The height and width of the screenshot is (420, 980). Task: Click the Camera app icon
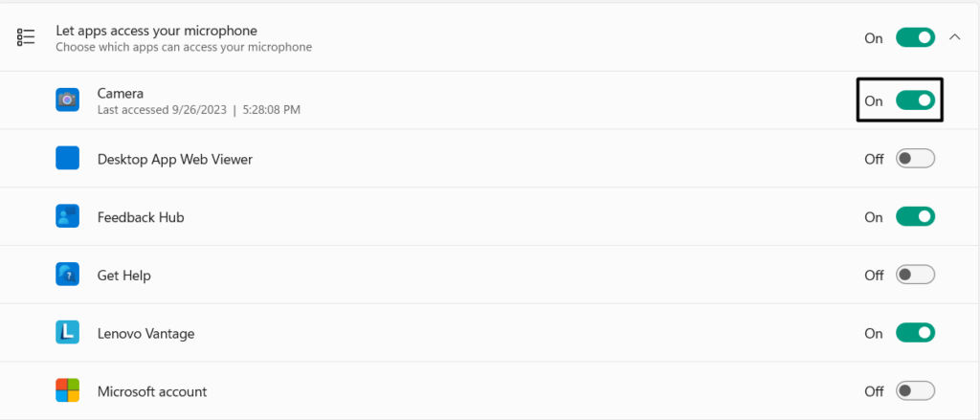coord(67,99)
